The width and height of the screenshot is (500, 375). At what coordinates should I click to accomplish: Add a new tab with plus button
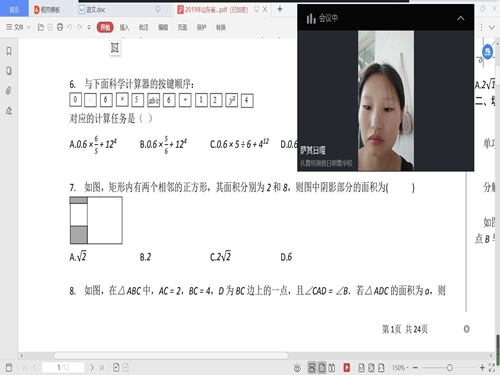pyautogui.click(x=280, y=9)
